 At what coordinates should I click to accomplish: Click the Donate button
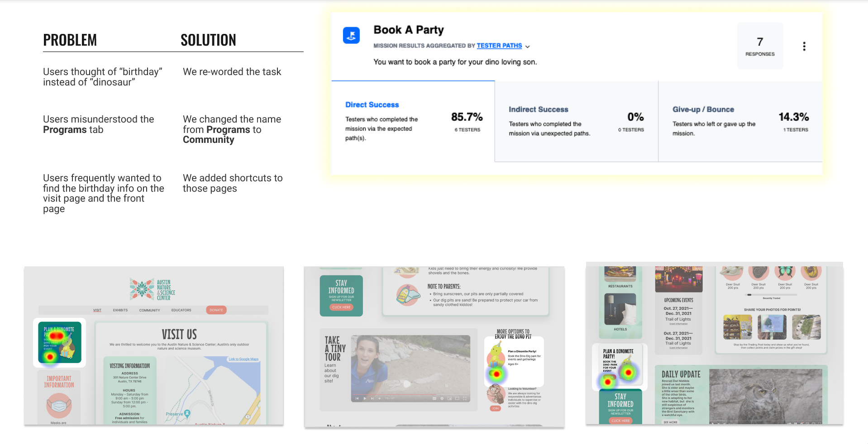(x=216, y=310)
